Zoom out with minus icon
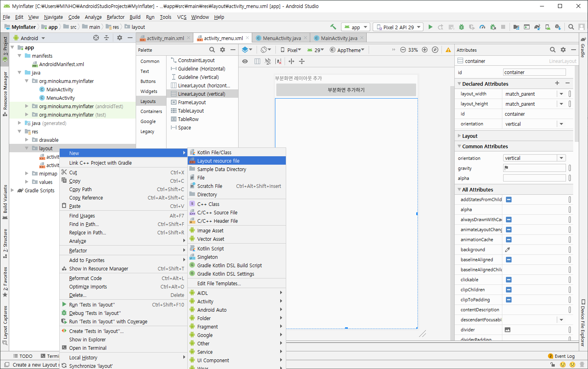 point(403,50)
